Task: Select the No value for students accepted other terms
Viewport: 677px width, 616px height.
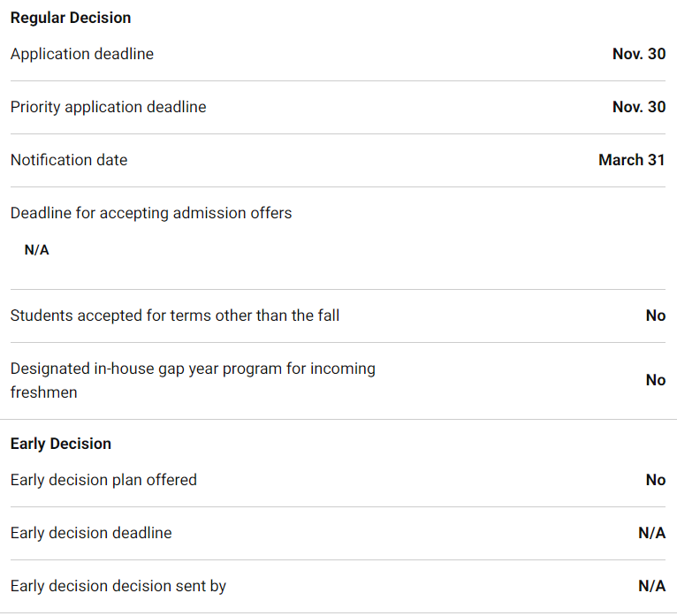Action: [x=655, y=316]
